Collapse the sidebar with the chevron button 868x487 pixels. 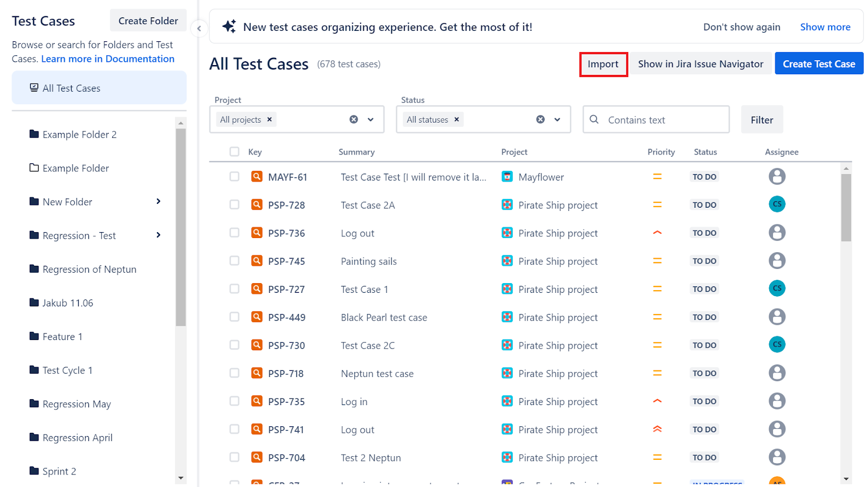(x=199, y=29)
